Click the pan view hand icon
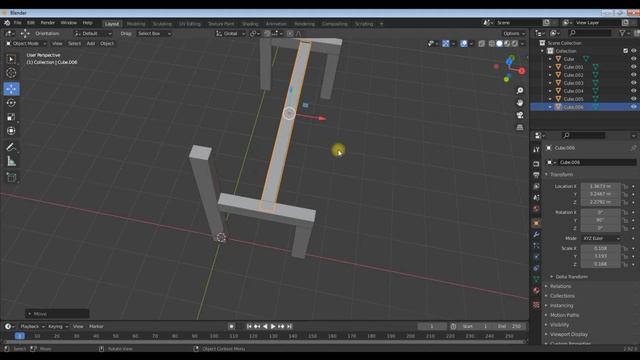 pos(520,102)
